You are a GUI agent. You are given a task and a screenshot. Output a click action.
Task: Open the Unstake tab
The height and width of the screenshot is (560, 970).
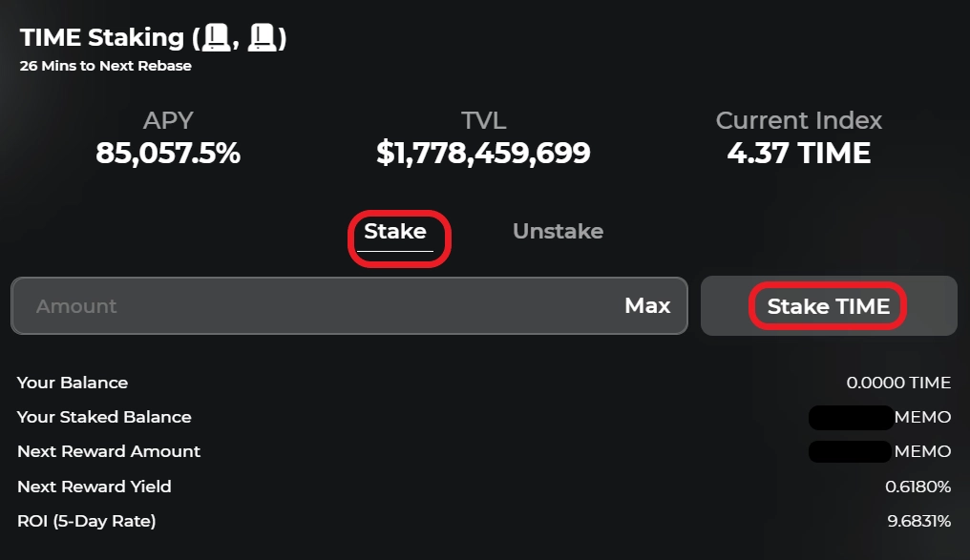pos(558,232)
